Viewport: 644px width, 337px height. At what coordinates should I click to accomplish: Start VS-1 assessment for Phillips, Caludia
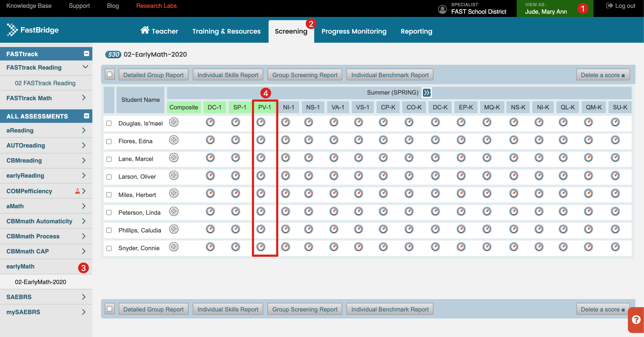click(x=359, y=229)
